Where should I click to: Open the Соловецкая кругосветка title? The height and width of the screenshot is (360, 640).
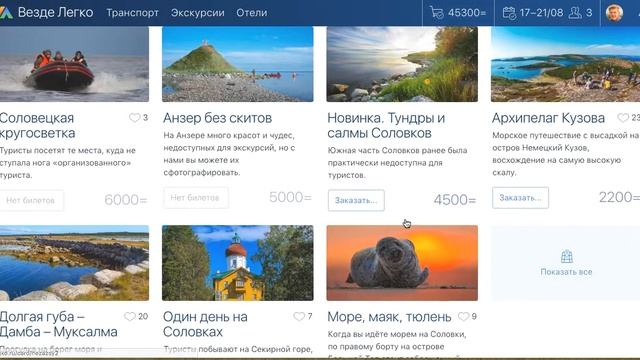38,125
